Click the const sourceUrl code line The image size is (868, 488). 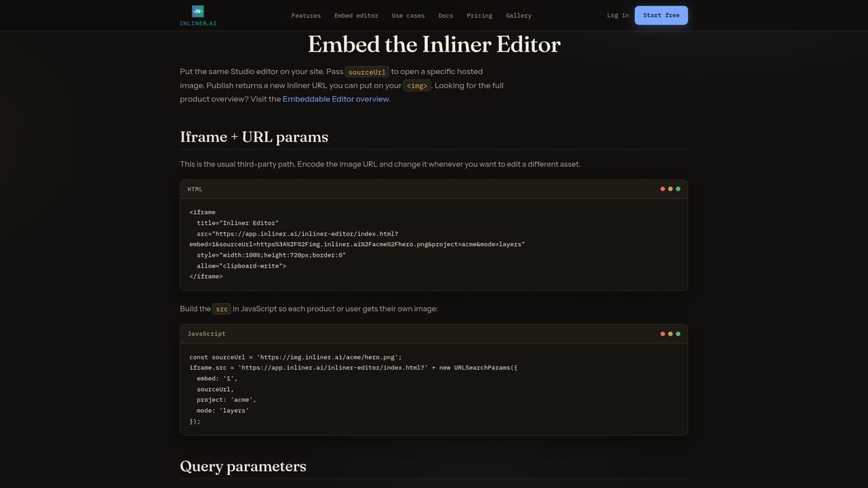296,357
